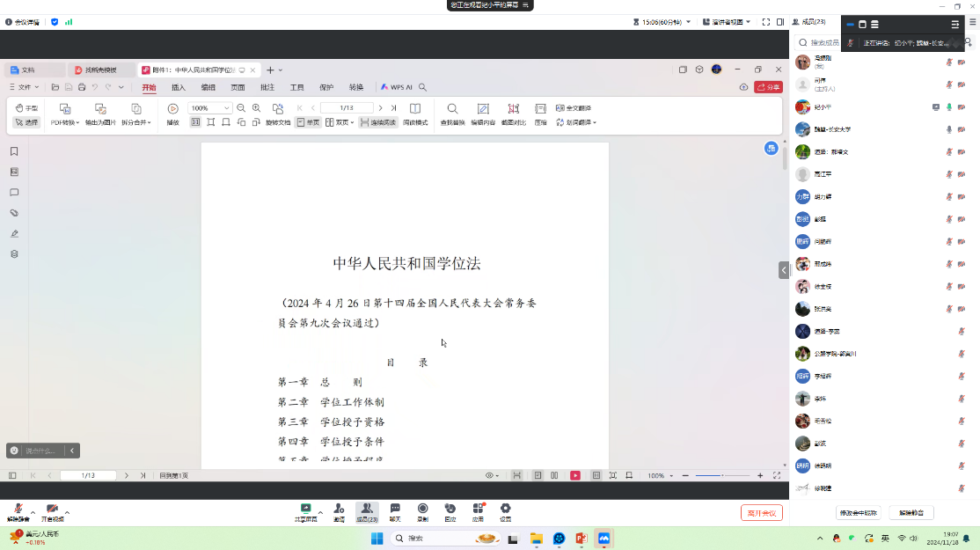Click the red Leave Meeting button
Screen dimensions: 980x550
[x=761, y=513]
